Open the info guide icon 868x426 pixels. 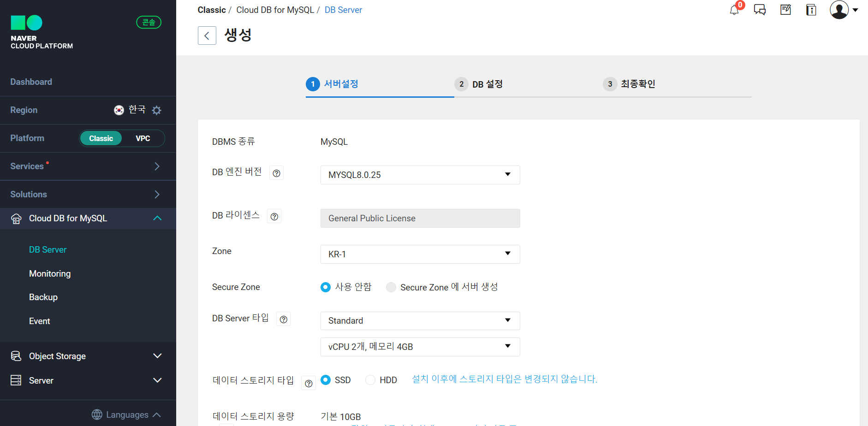(x=811, y=10)
